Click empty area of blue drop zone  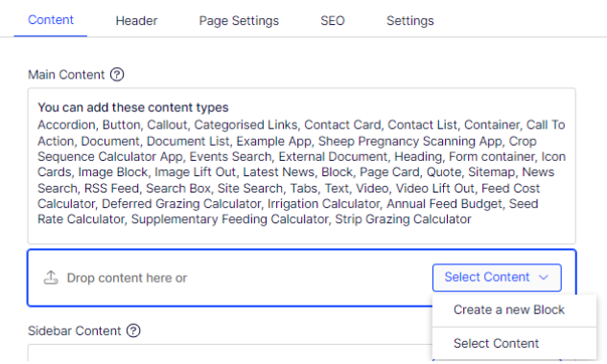(310, 278)
